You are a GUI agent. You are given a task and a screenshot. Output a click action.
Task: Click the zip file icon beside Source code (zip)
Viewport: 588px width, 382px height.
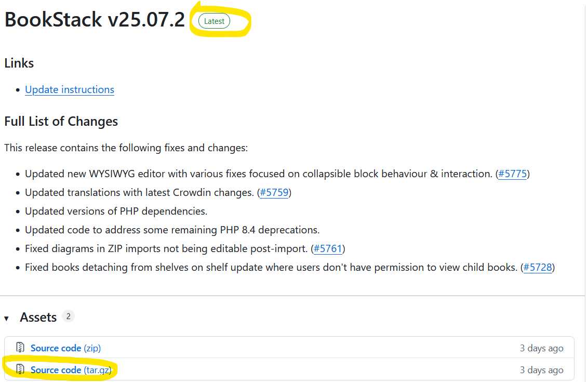click(x=20, y=348)
